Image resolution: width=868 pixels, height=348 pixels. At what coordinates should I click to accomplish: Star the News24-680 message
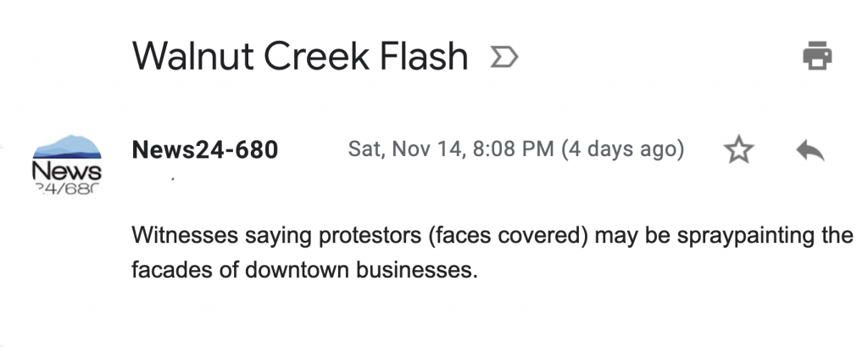pyautogui.click(x=739, y=150)
